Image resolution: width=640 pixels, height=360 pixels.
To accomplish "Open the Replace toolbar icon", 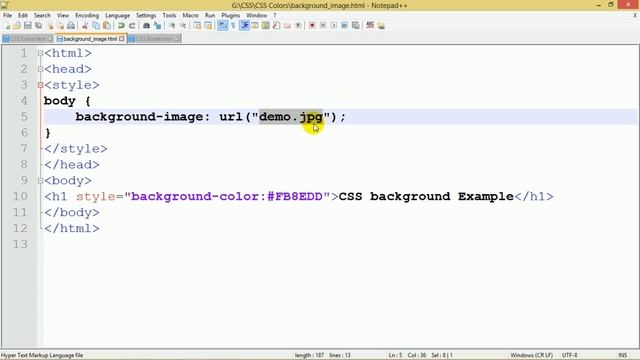I will tap(157, 26).
